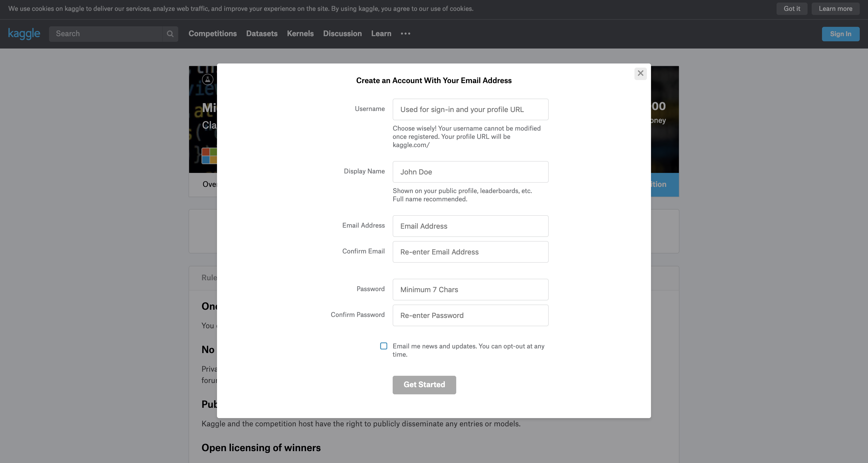This screenshot has width=868, height=463.
Task: Click into the Display Name field
Action: coord(470,172)
